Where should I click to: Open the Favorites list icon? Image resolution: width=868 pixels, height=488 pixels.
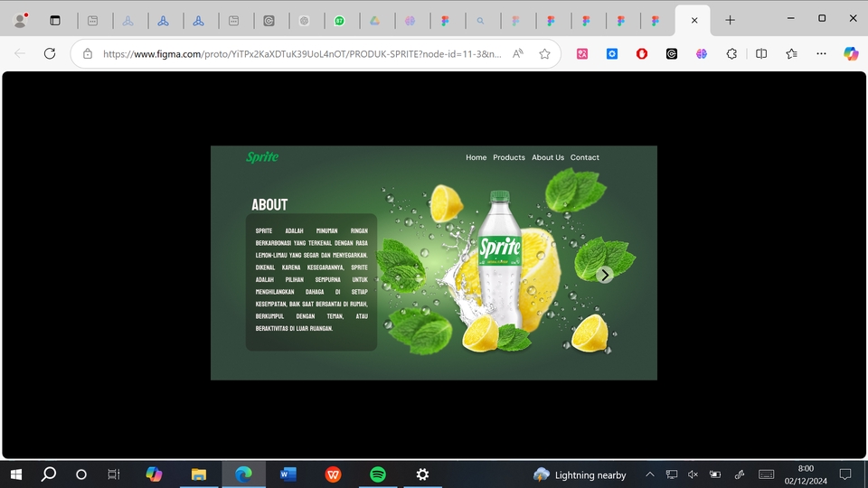click(791, 53)
